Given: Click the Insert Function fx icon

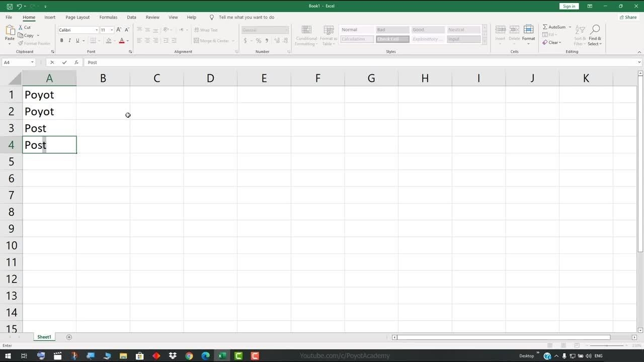Looking at the screenshot, I should [x=76, y=62].
